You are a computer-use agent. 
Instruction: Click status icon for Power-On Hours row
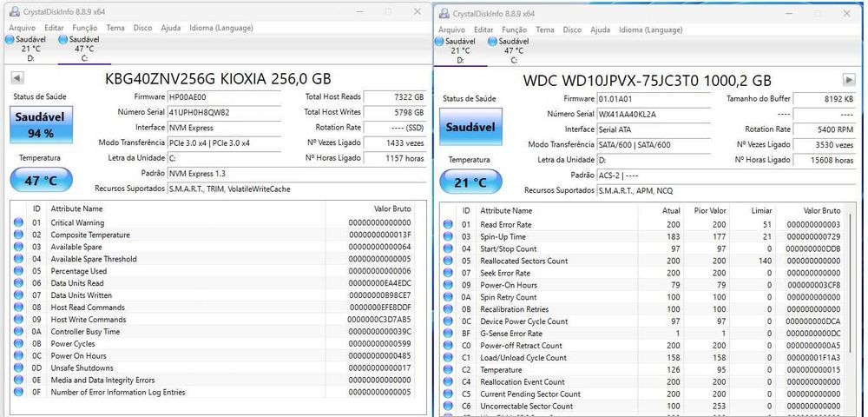click(449, 285)
